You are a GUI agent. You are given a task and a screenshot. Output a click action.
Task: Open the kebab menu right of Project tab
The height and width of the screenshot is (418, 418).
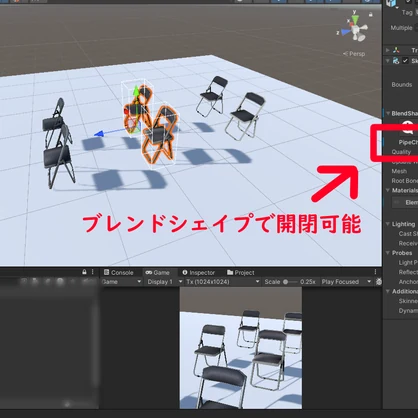375,272
